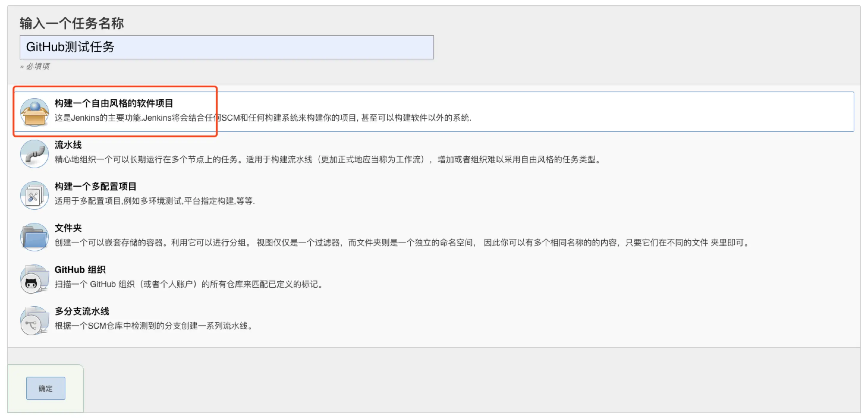Select 构建一个多配置项目 heading

pos(95,186)
